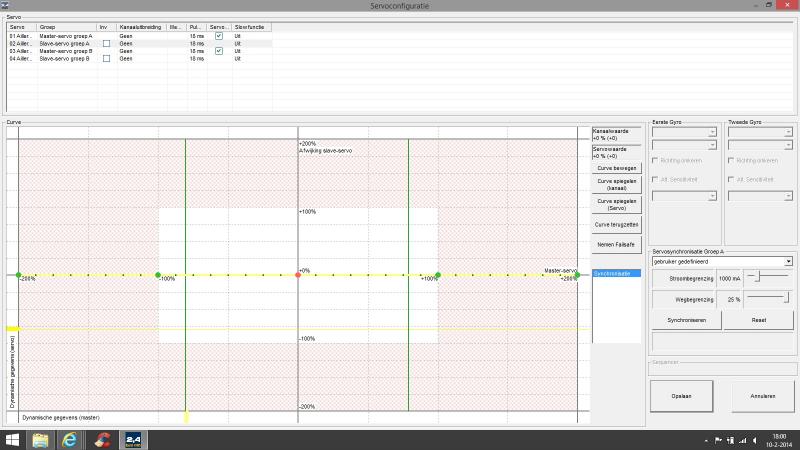The width and height of the screenshot is (800, 450).
Task: Click the yellow master position marker
Action: pyautogui.click(x=186, y=416)
